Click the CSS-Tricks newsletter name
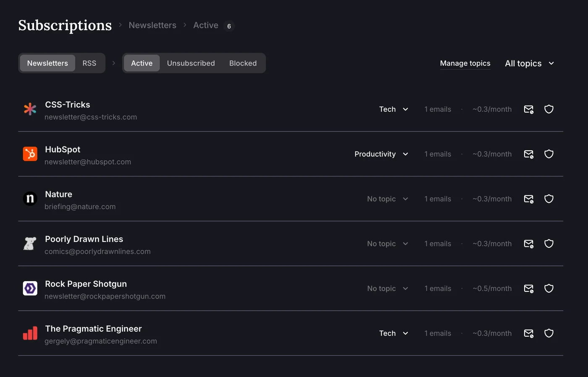588x377 pixels. [x=68, y=105]
